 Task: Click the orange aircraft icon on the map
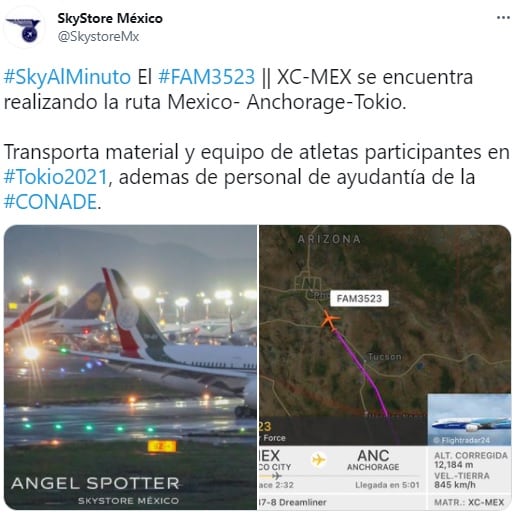[x=330, y=320]
